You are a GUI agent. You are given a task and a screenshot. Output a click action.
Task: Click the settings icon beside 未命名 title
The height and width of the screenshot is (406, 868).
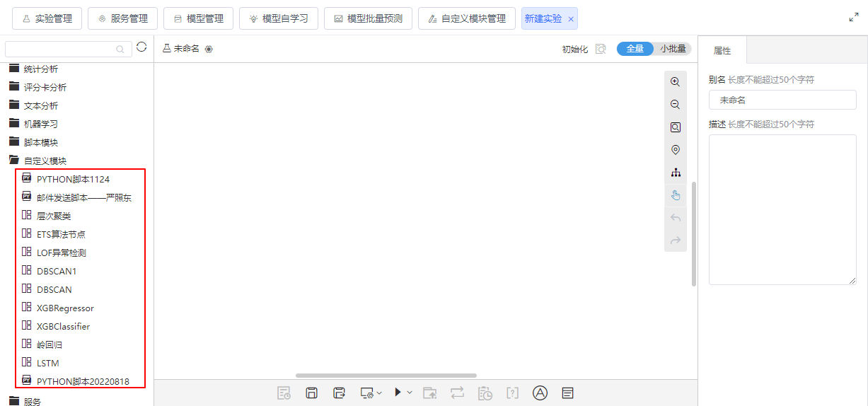tap(209, 49)
